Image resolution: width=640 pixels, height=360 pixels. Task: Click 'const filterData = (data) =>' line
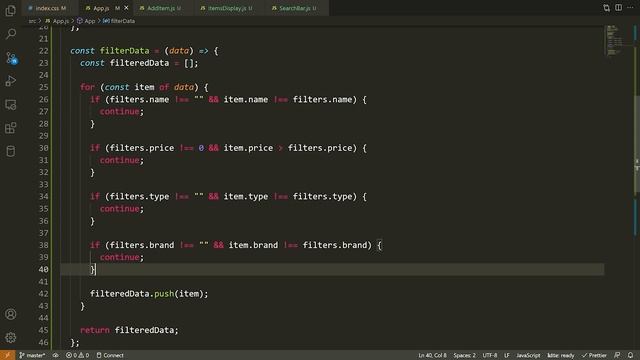(144, 51)
